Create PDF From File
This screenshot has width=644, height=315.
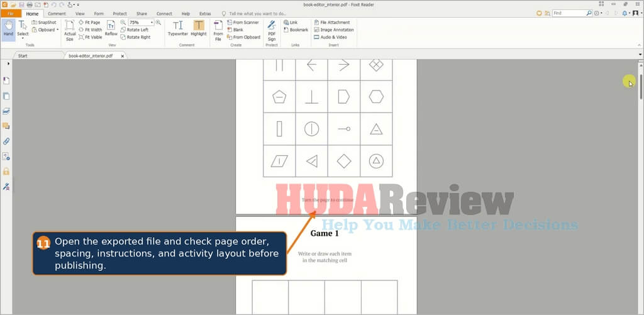pos(218,30)
